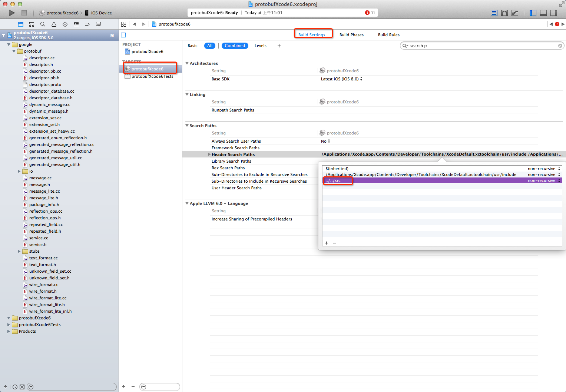The height and width of the screenshot is (392, 566).
Task: Select the Levels view
Action: click(x=260, y=46)
